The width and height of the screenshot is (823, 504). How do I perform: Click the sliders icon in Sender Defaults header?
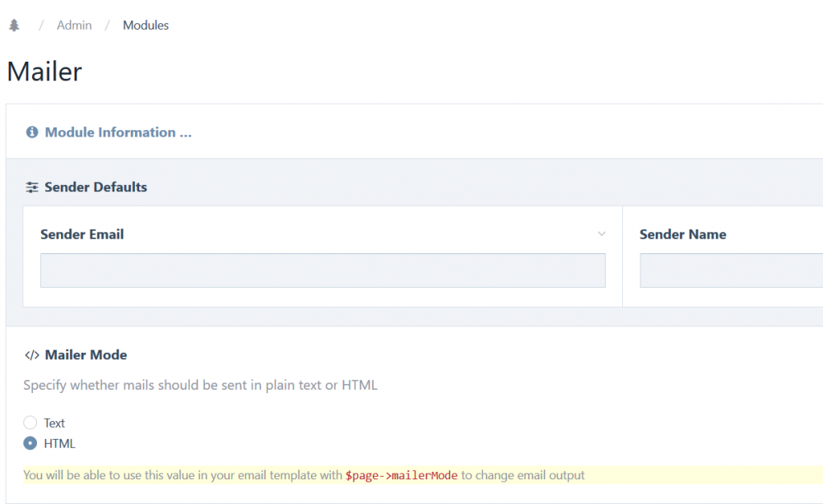pyautogui.click(x=31, y=187)
